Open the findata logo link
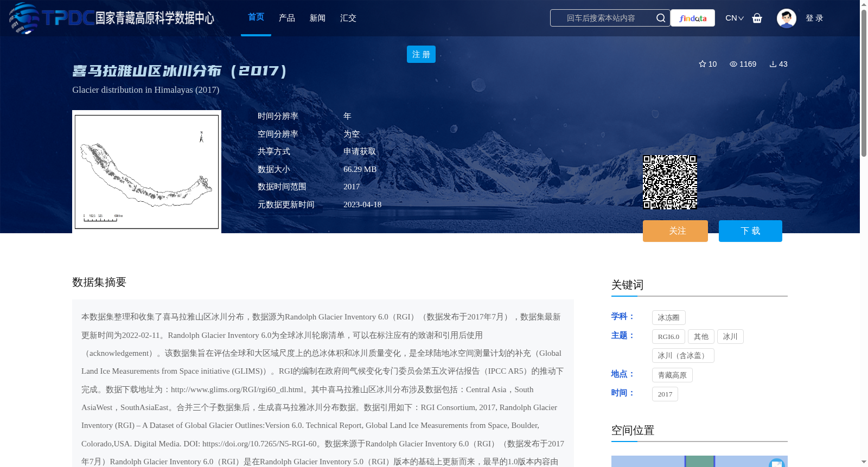 [x=693, y=18]
